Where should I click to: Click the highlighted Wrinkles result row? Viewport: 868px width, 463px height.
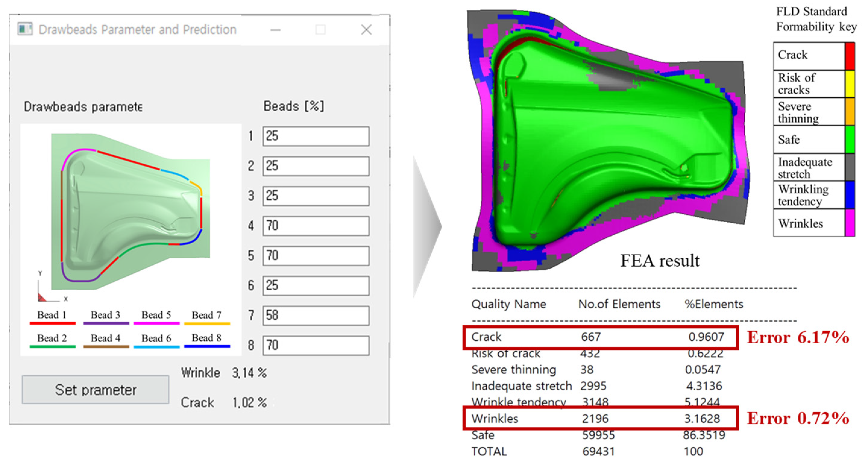600,418
